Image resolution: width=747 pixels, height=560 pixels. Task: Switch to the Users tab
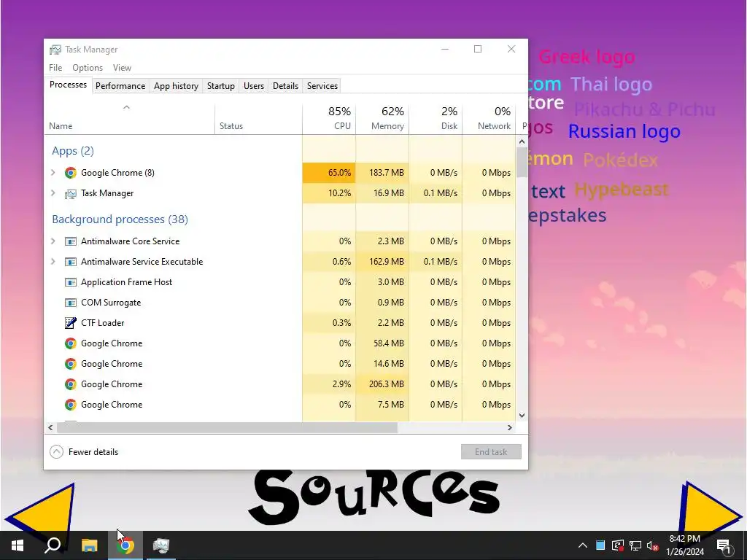pyautogui.click(x=253, y=86)
